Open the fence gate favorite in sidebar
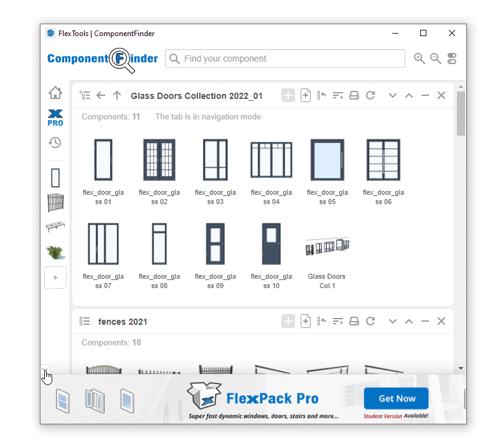The height and width of the screenshot is (448, 498). [55, 203]
